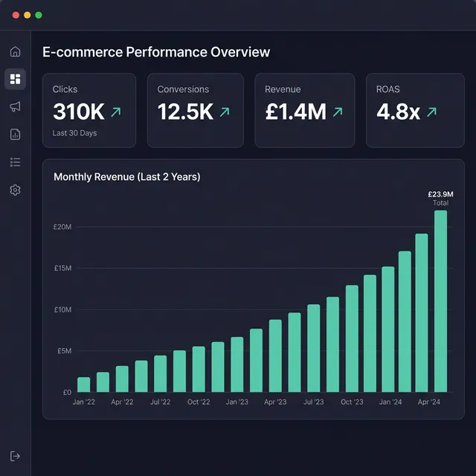Click the first bar above Jan '22
This screenshot has width=476, height=476.
tap(84, 385)
